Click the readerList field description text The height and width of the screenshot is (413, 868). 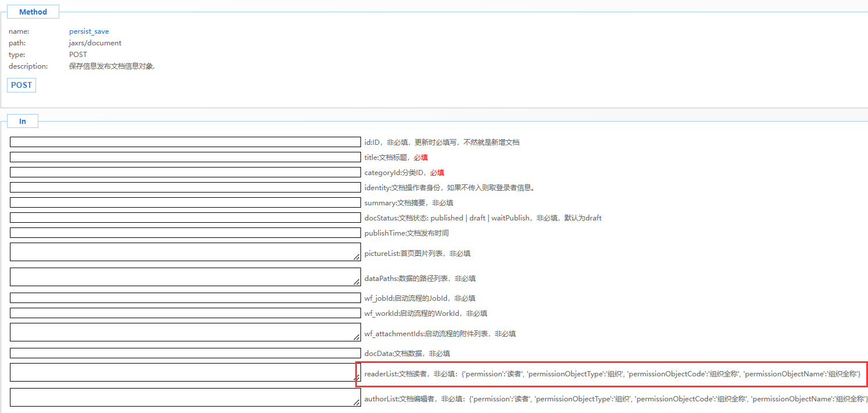pos(612,373)
